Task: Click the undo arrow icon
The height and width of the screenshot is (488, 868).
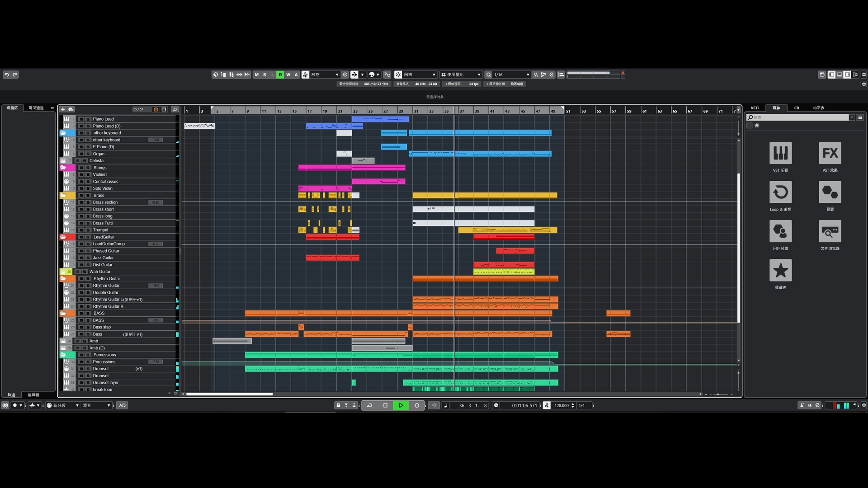Action: click(7, 75)
